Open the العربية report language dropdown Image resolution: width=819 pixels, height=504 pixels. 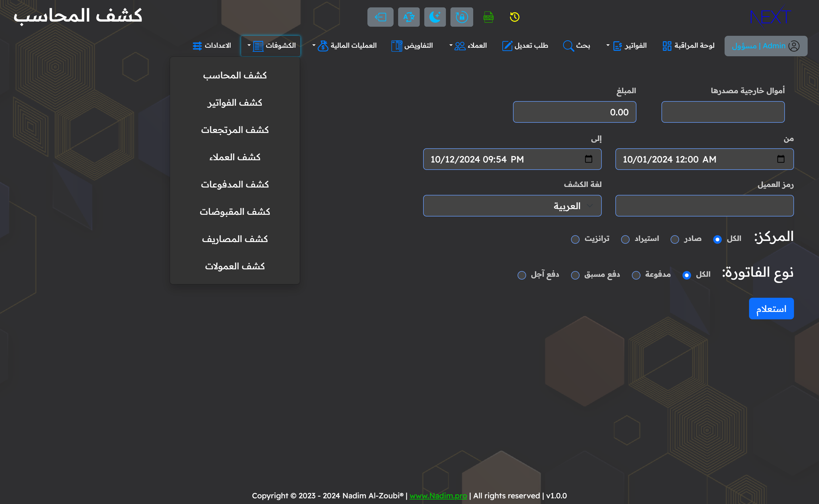tap(512, 206)
